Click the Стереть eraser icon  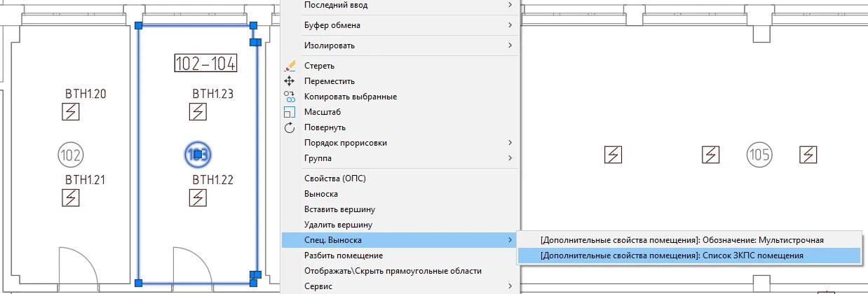coord(290,66)
